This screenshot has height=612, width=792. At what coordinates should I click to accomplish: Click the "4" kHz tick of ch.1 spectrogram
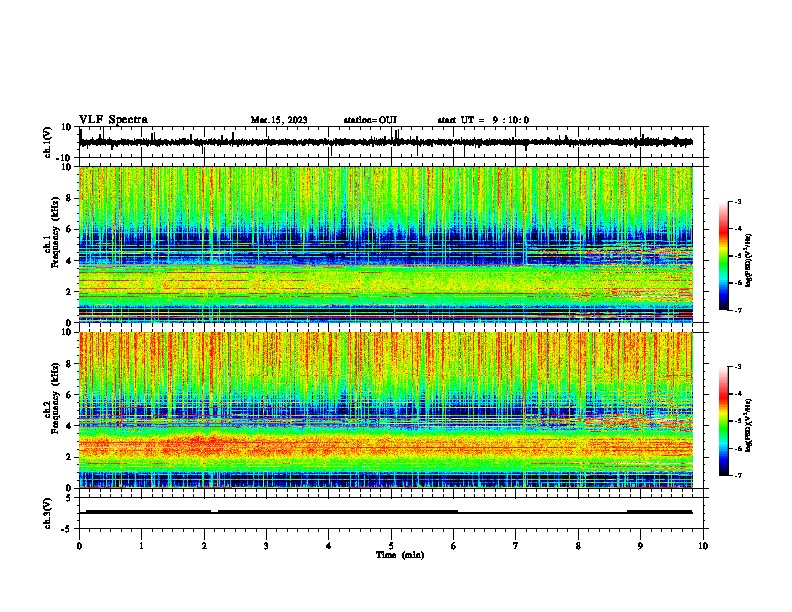(69, 261)
